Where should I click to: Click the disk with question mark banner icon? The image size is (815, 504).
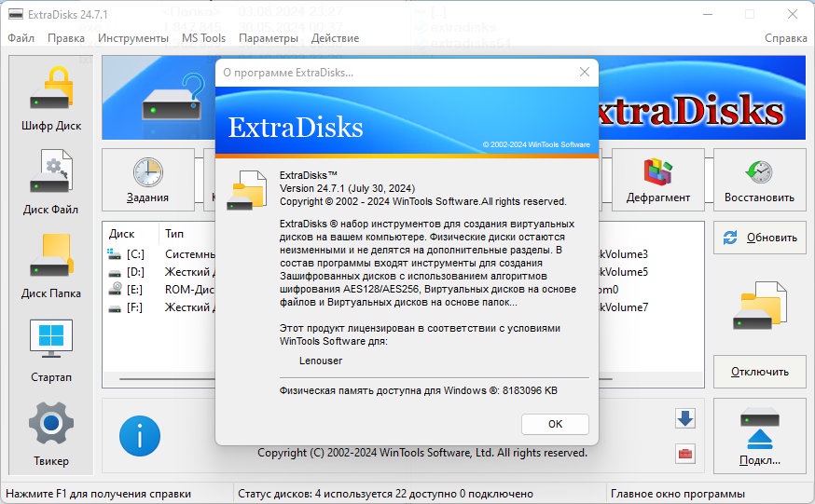tap(173, 98)
